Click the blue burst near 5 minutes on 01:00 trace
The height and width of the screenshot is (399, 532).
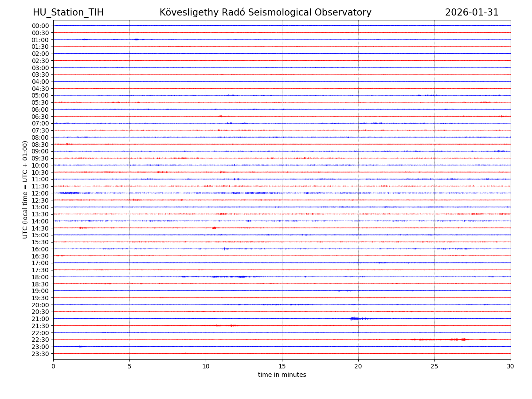tap(136, 39)
